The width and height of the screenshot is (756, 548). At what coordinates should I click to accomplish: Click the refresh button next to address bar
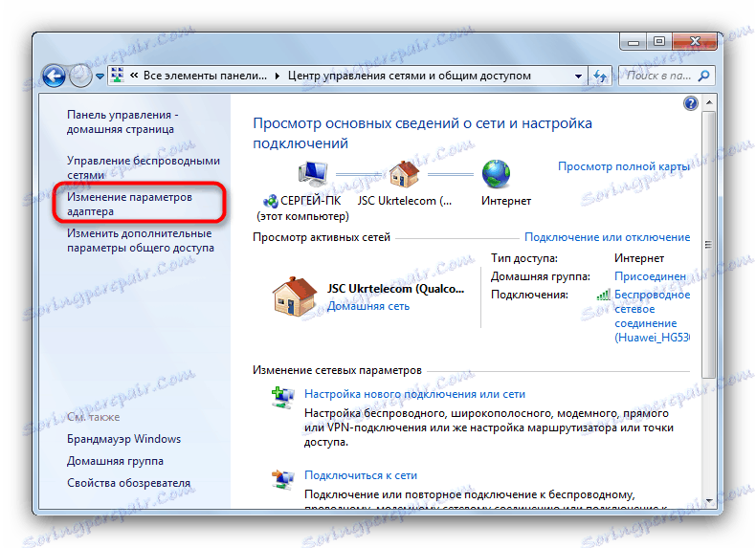click(600, 77)
